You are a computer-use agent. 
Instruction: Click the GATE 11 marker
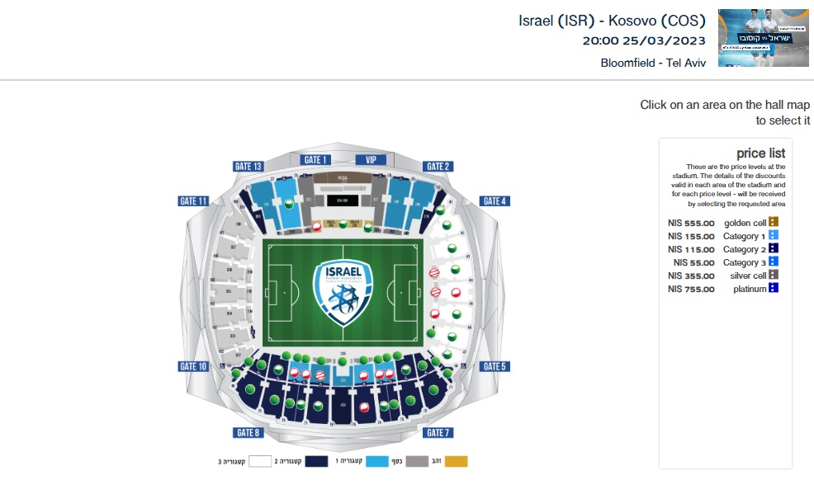point(192,201)
